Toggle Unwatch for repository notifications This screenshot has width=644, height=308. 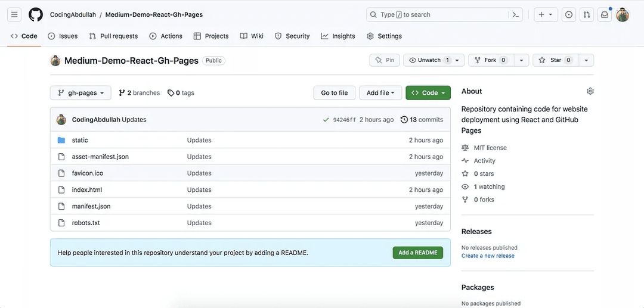429,60
